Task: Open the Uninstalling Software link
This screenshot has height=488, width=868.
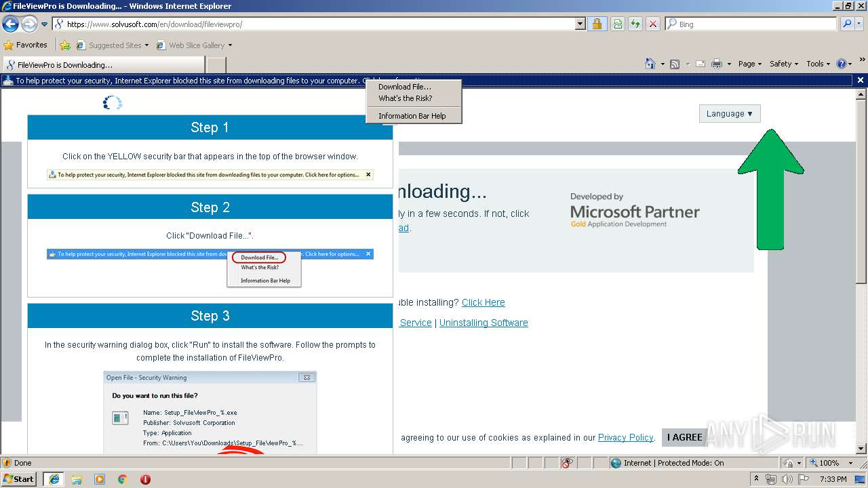Action: coord(484,323)
